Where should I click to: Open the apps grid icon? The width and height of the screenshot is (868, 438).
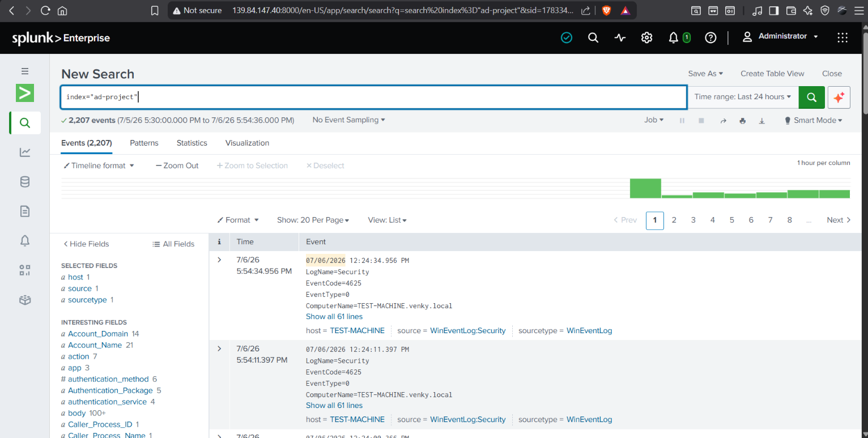pyautogui.click(x=843, y=37)
